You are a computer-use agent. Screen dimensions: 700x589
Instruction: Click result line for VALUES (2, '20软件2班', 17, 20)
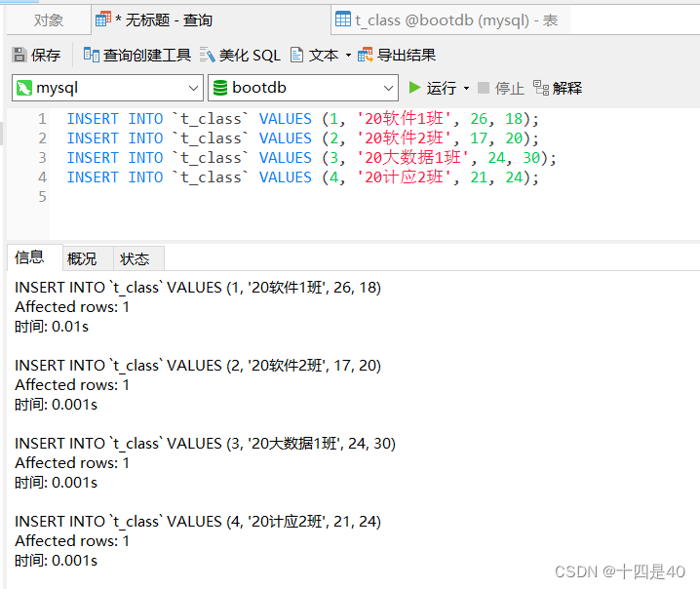pos(198,366)
